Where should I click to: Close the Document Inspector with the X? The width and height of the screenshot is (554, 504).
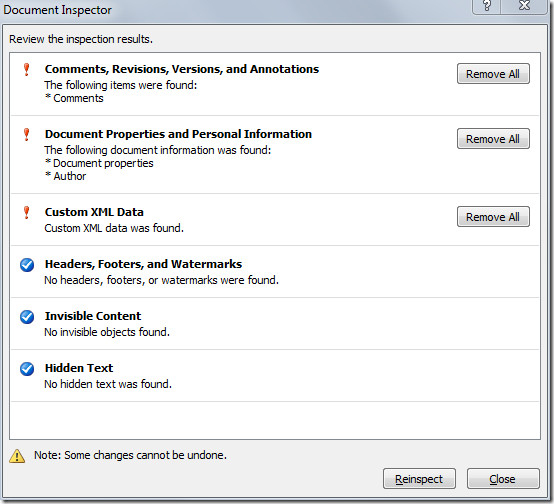[524, 6]
